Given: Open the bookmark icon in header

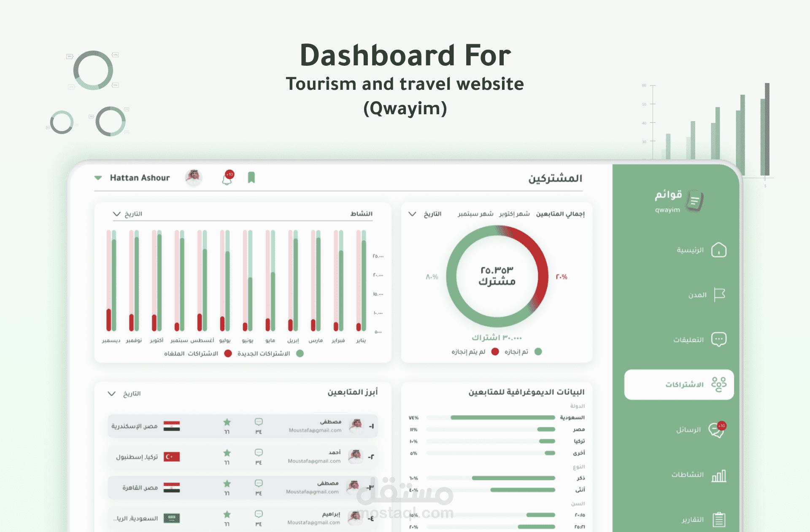Looking at the screenshot, I should [251, 177].
